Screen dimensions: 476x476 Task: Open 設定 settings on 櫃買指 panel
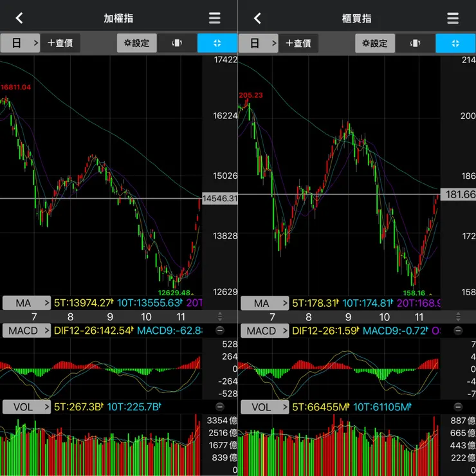[x=375, y=43]
